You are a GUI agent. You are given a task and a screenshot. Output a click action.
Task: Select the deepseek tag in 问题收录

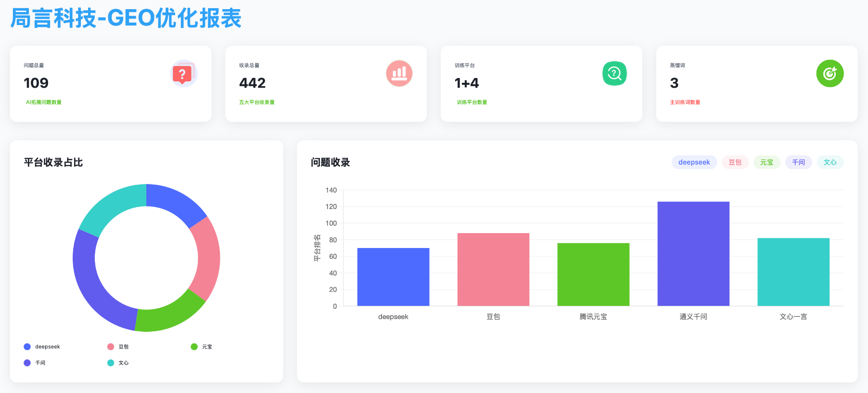(x=694, y=162)
